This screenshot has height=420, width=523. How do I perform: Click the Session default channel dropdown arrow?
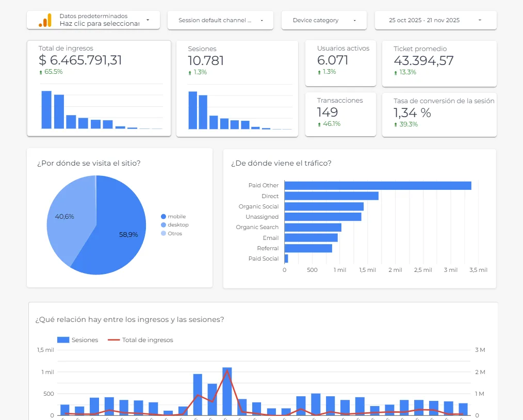pos(262,20)
